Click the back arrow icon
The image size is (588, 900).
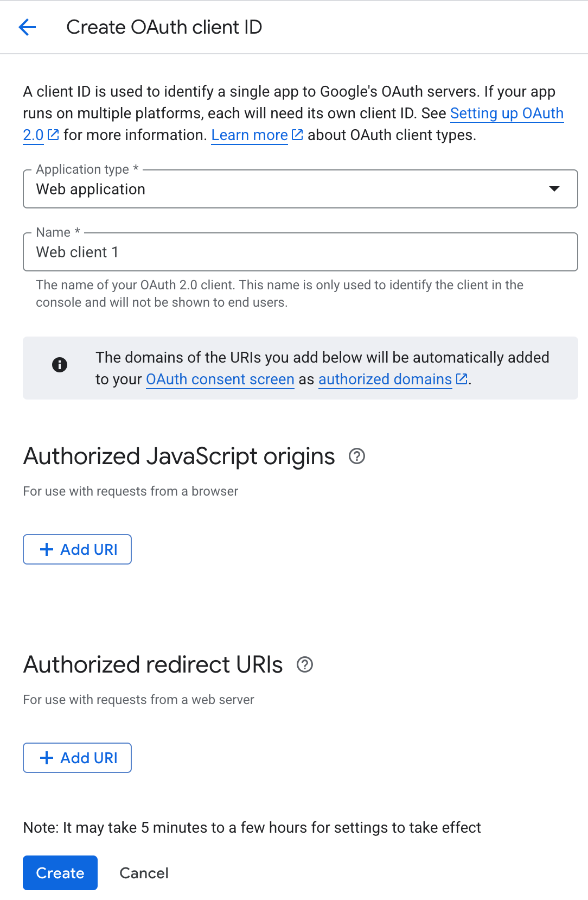(x=27, y=27)
